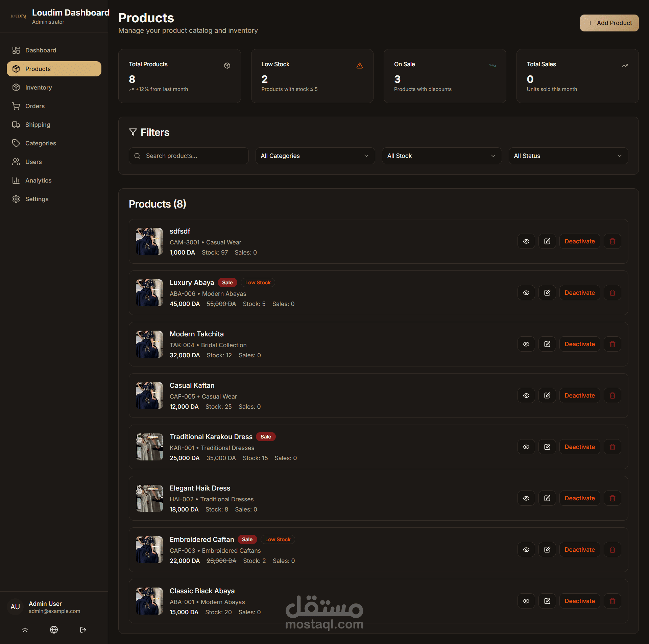Expand the All Status dropdown
The height and width of the screenshot is (644, 649).
[569, 156]
